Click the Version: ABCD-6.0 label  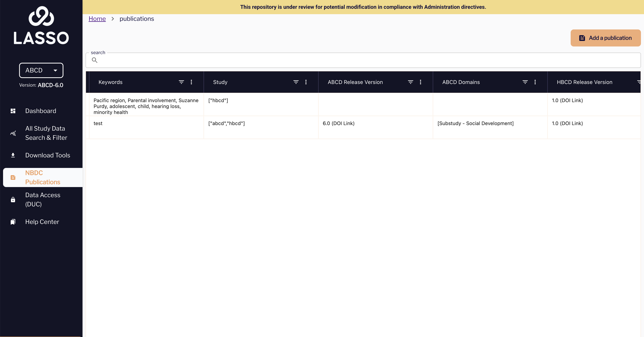(41, 85)
